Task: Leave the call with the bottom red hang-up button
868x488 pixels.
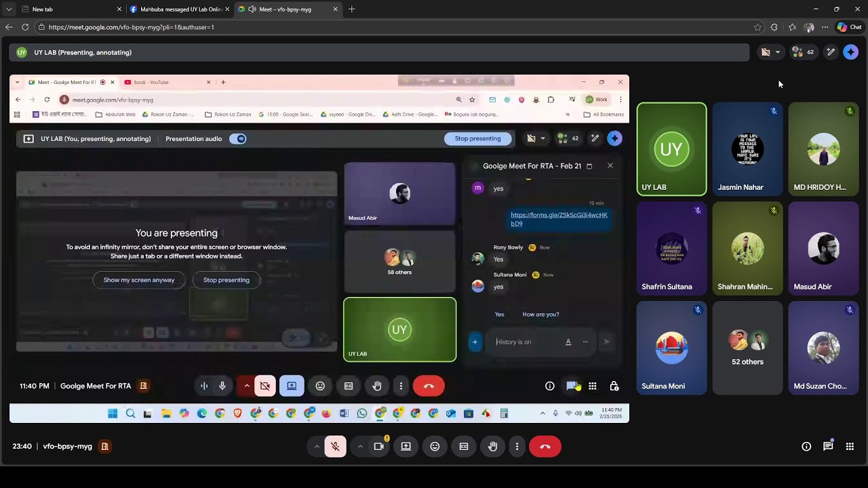Action: 545,447
